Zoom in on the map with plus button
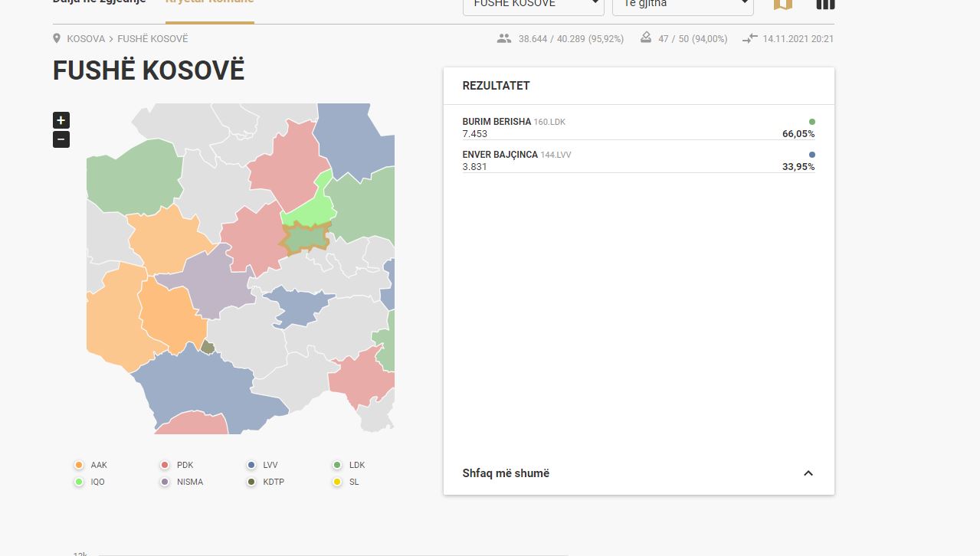Screen dimensions: 980x556 [x=61, y=120]
